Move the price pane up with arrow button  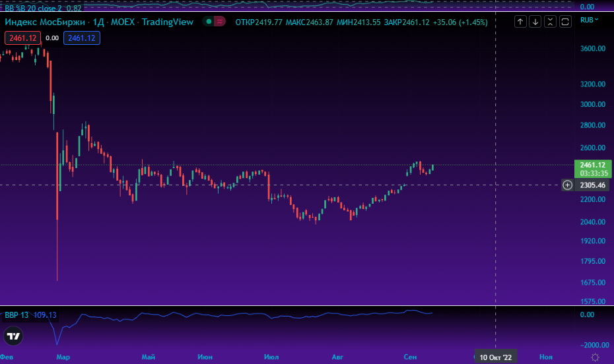point(520,22)
